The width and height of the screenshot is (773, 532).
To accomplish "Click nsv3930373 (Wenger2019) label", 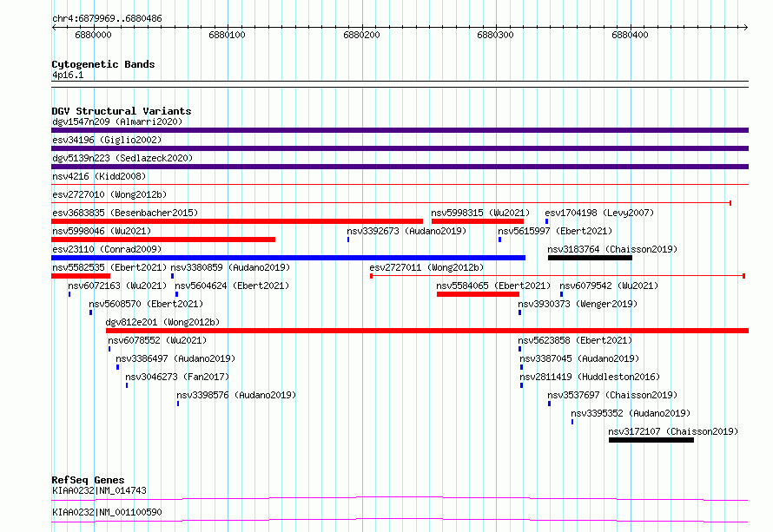I will point(578,304).
